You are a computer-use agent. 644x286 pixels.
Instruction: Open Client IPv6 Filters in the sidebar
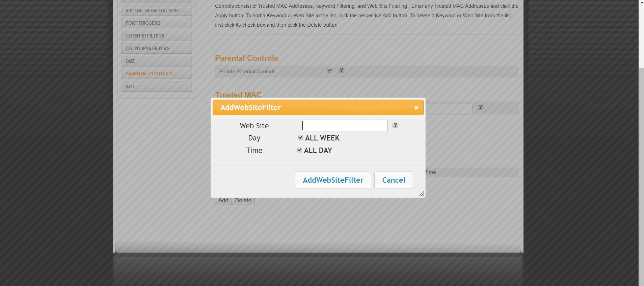pyautogui.click(x=156, y=48)
